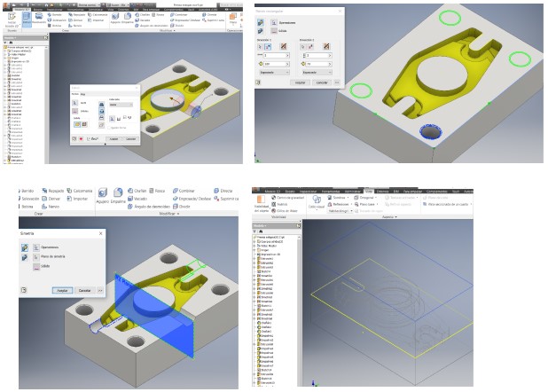Click the Nervio tool in bottom-left ribbon

coord(51,207)
